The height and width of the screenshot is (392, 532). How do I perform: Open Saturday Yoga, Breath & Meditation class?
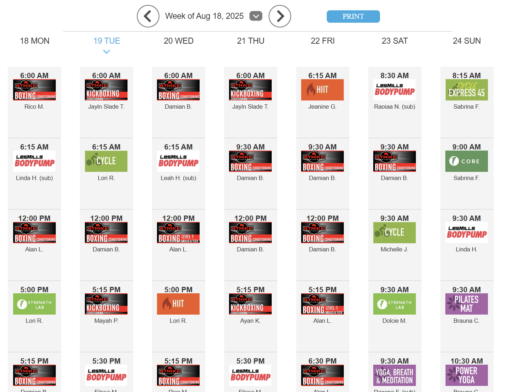(x=395, y=375)
